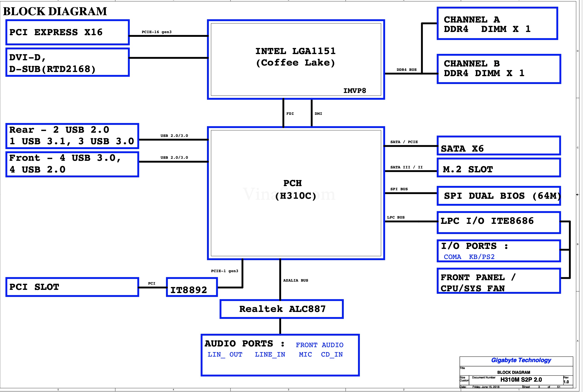Screen dimensions: 583x392
Task: Click the BLOCK DIAGRAM title heading
Action: [x=55, y=11]
